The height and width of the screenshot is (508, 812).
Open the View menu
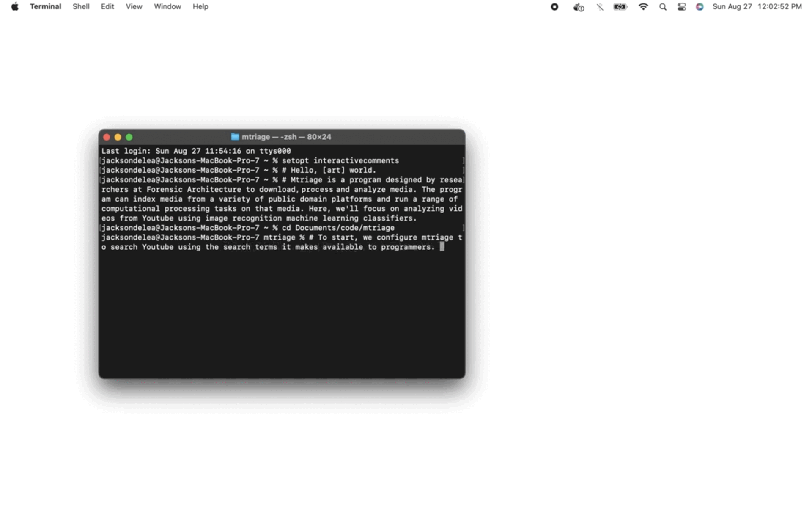[134, 6]
